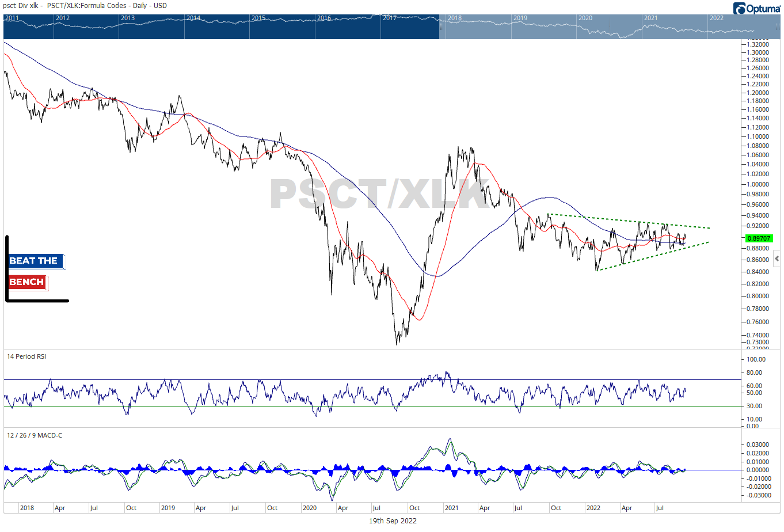Image resolution: width=784 pixels, height=532 pixels.
Task: Click the bottom-axis 2022 date label
Action: coord(593,508)
